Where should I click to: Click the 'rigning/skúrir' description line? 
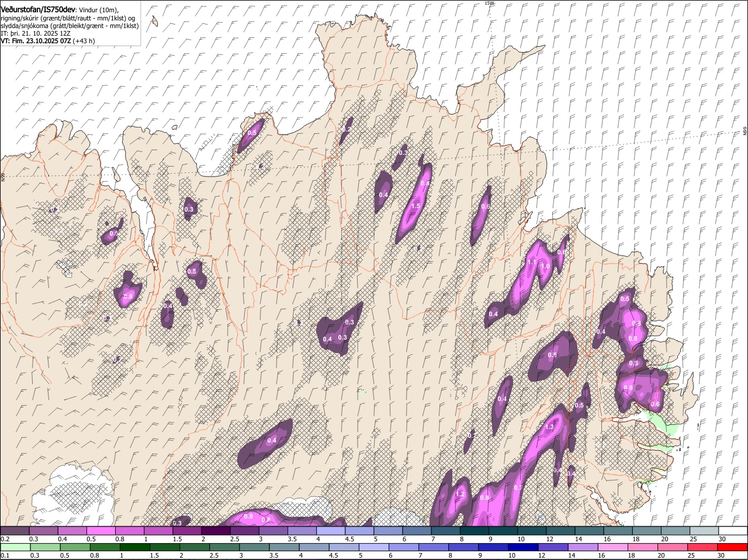pos(68,18)
